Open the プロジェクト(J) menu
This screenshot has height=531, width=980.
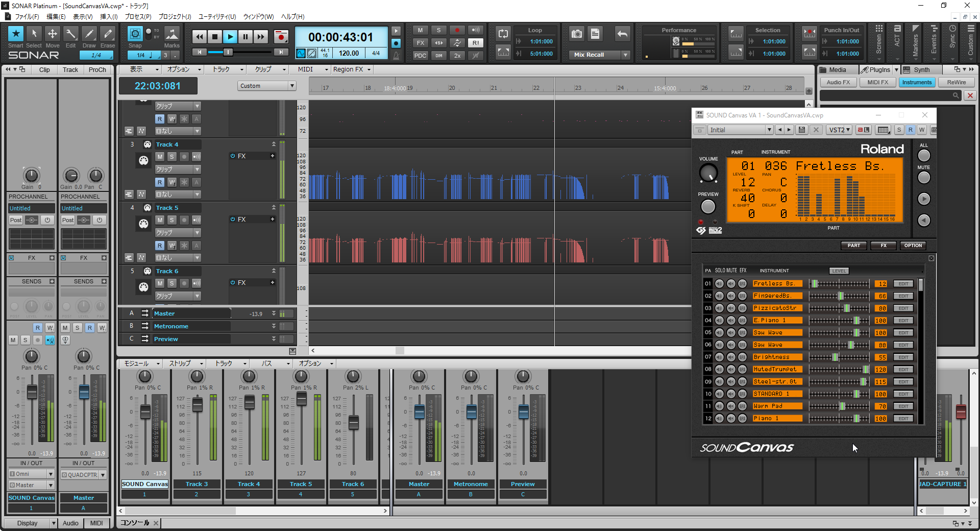point(175,17)
